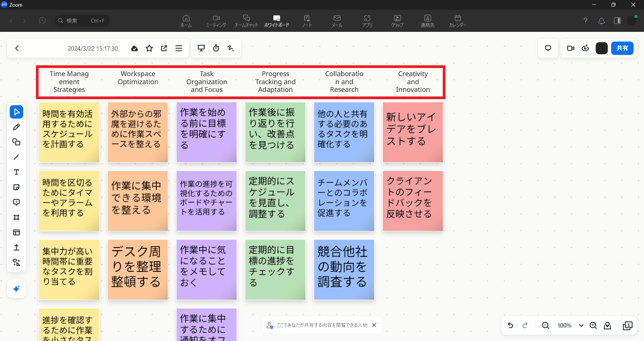Expand the 100% zoom level dropdown

pyautogui.click(x=581, y=326)
